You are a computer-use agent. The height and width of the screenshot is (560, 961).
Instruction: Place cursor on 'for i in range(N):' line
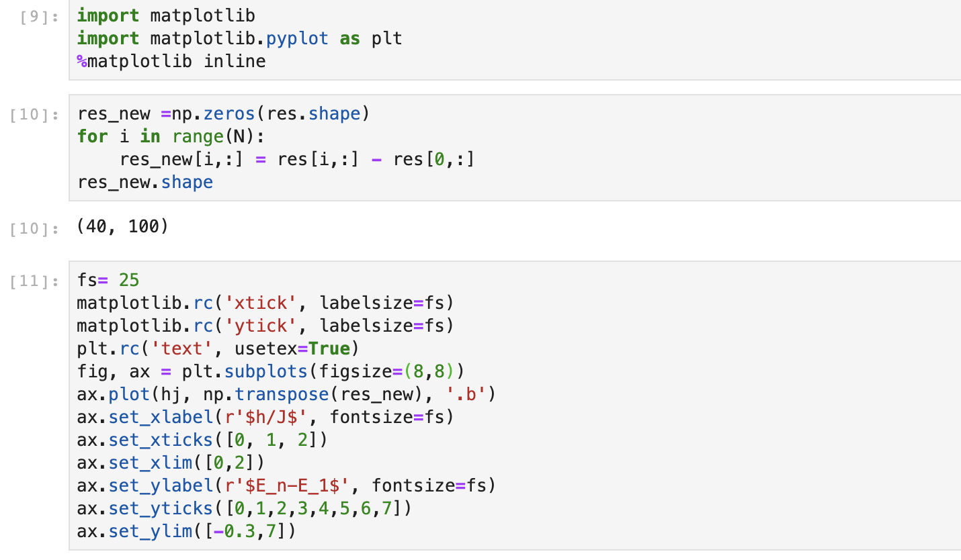[x=171, y=136]
